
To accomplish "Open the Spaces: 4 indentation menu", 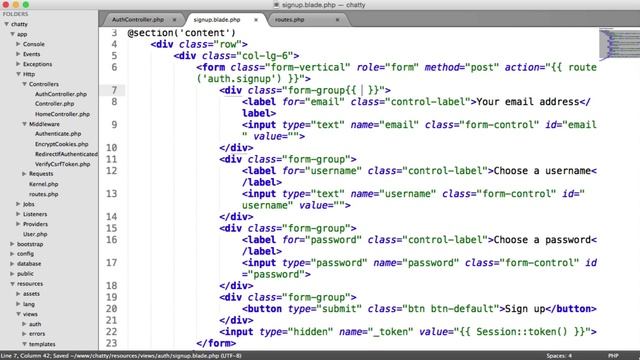I will tap(559, 356).
